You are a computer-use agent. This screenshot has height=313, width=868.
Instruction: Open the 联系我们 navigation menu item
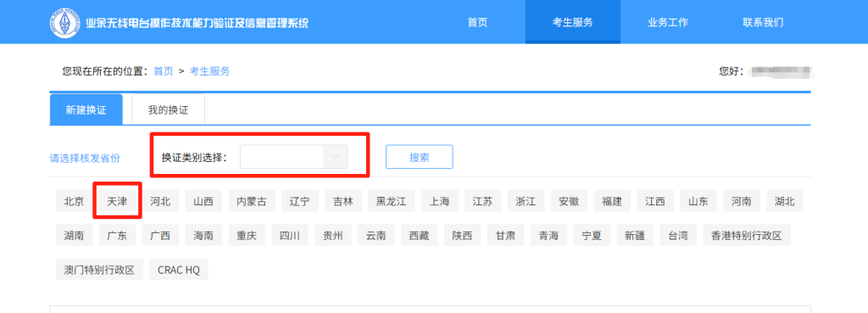763,22
